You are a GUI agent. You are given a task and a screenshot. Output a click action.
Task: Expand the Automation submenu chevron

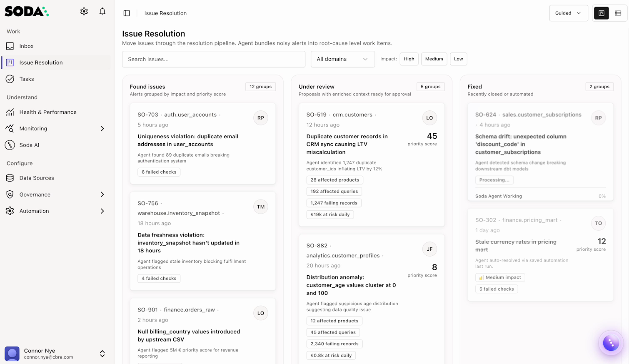[102, 211]
